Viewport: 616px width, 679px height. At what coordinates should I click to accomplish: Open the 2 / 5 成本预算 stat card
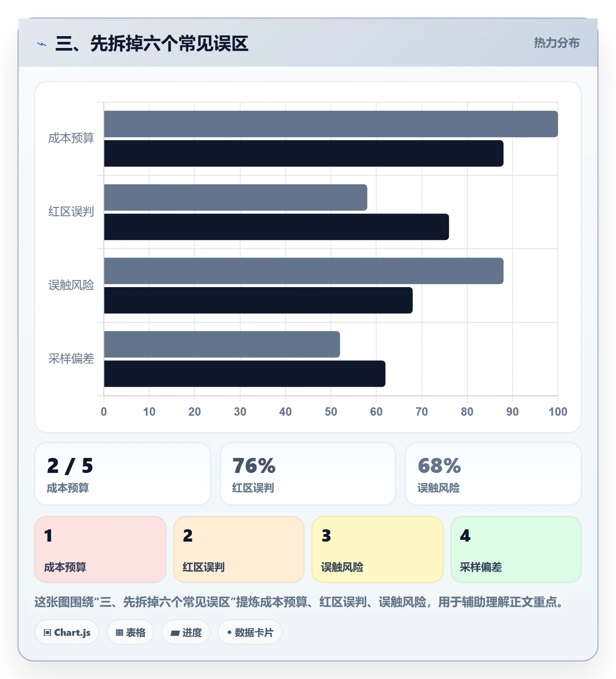pos(123,474)
